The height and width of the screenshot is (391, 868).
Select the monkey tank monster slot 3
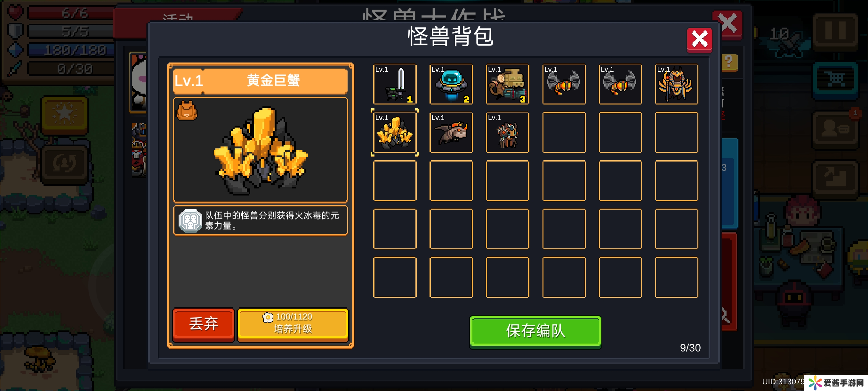click(x=508, y=84)
